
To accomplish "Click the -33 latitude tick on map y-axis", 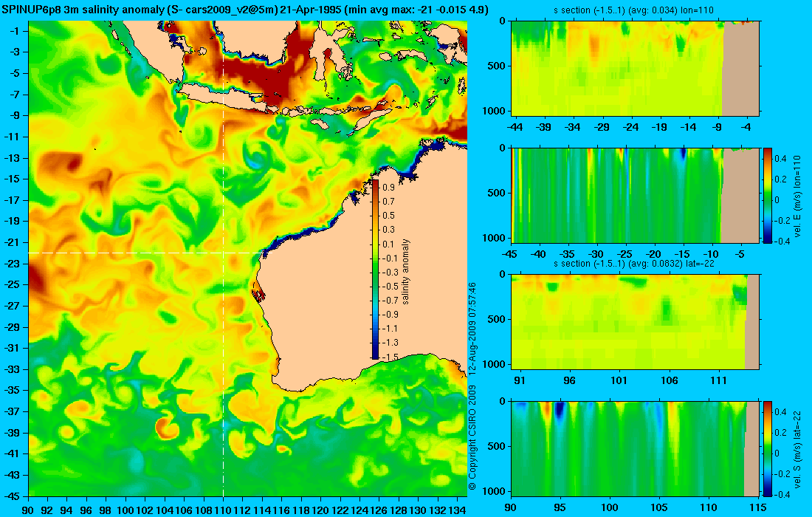I will (x=12, y=369).
